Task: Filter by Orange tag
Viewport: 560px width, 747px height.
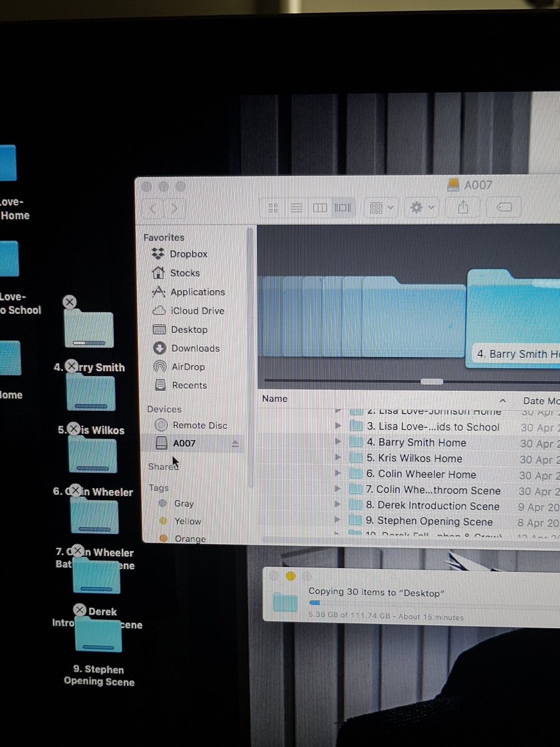Action: [x=182, y=538]
